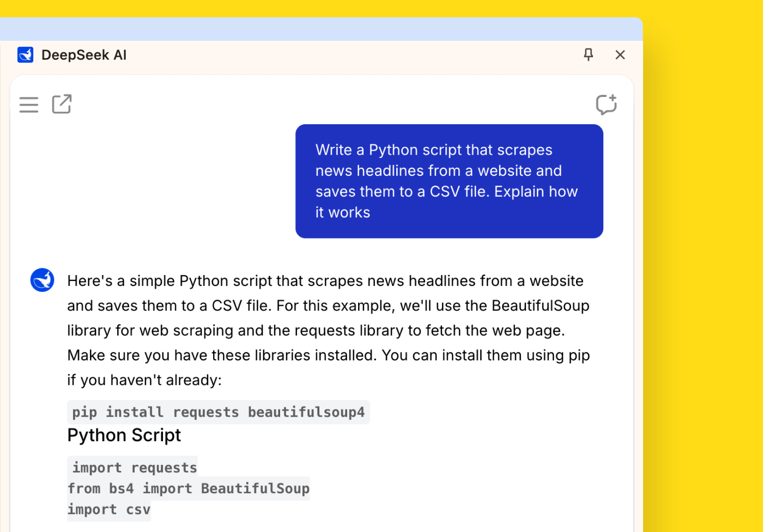The image size is (763, 532).
Task: Open the hamburger sidebar menu
Action: point(29,105)
